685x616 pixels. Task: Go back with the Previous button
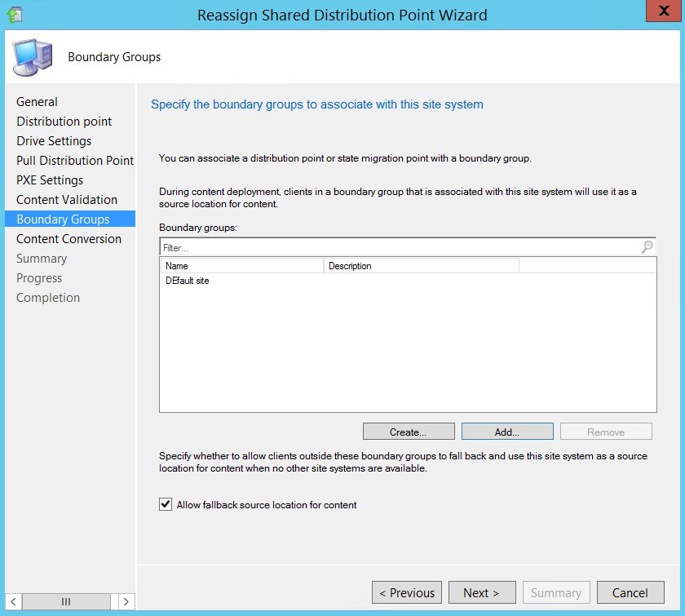(406, 592)
